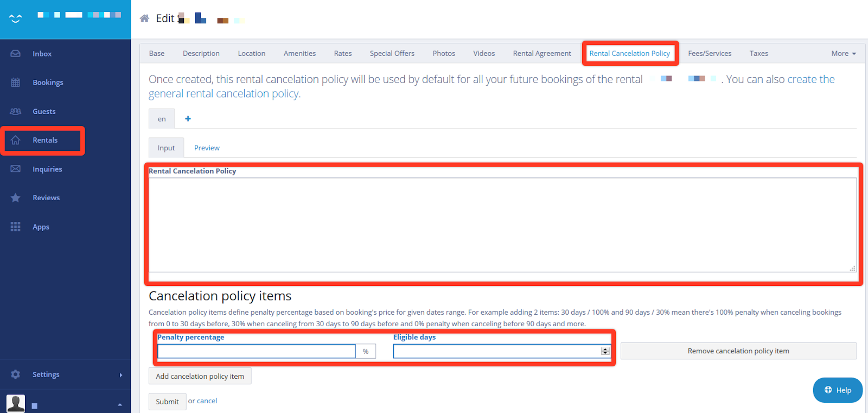Expand the user profile menu arrow
The width and height of the screenshot is (868, 413).
pyautogui.click(x=120, y=405)
